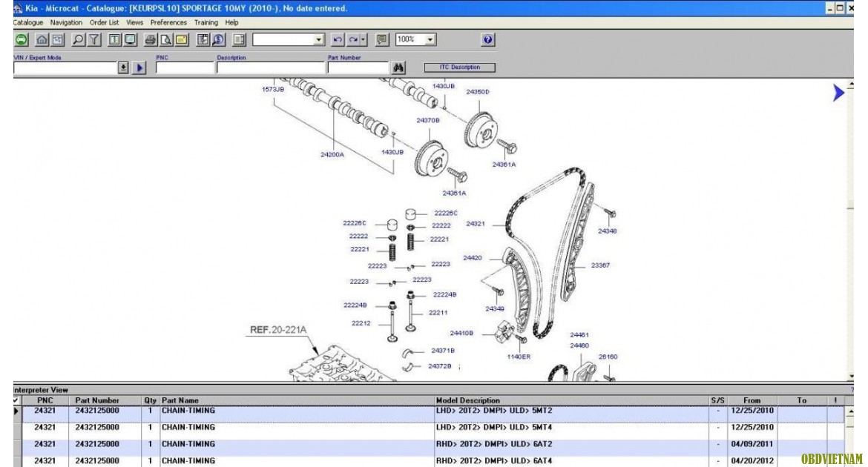
Task: Click diagram callout 23367
Action: [600, 265]
